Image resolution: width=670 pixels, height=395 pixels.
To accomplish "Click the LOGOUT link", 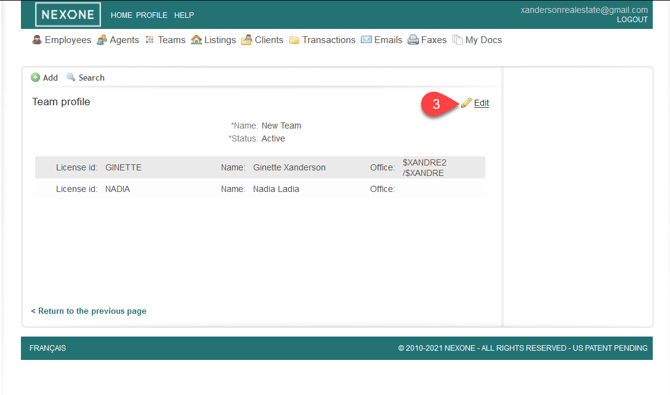I will (632, 20).
